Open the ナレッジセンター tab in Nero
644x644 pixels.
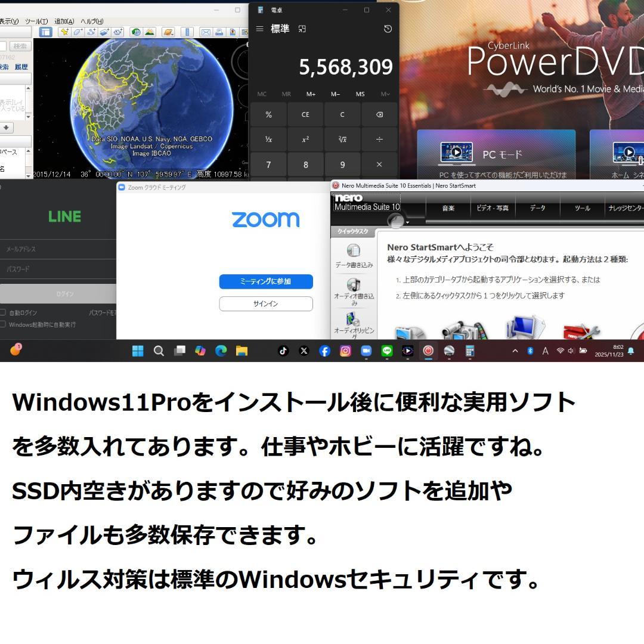(x=625, y=208)
